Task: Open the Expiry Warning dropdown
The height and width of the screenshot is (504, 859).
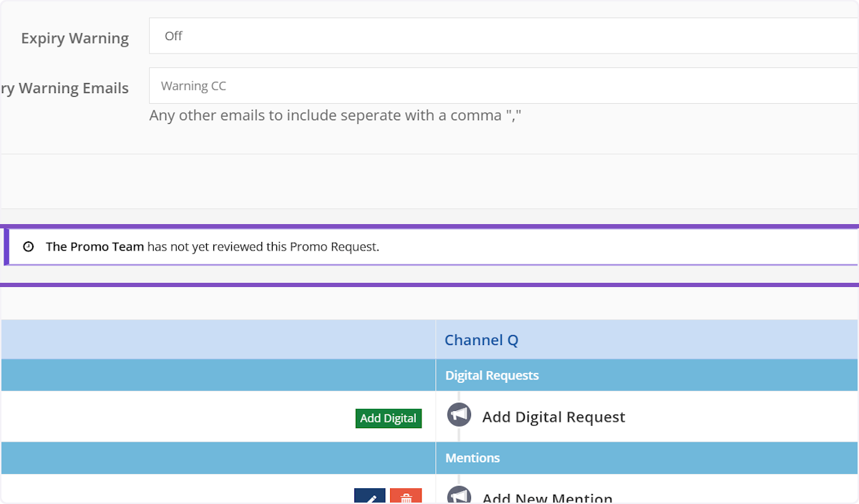Action: 503,36
